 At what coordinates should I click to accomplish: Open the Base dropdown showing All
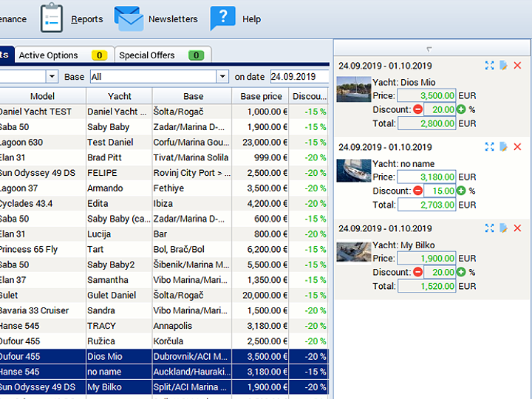click(222, 77)
